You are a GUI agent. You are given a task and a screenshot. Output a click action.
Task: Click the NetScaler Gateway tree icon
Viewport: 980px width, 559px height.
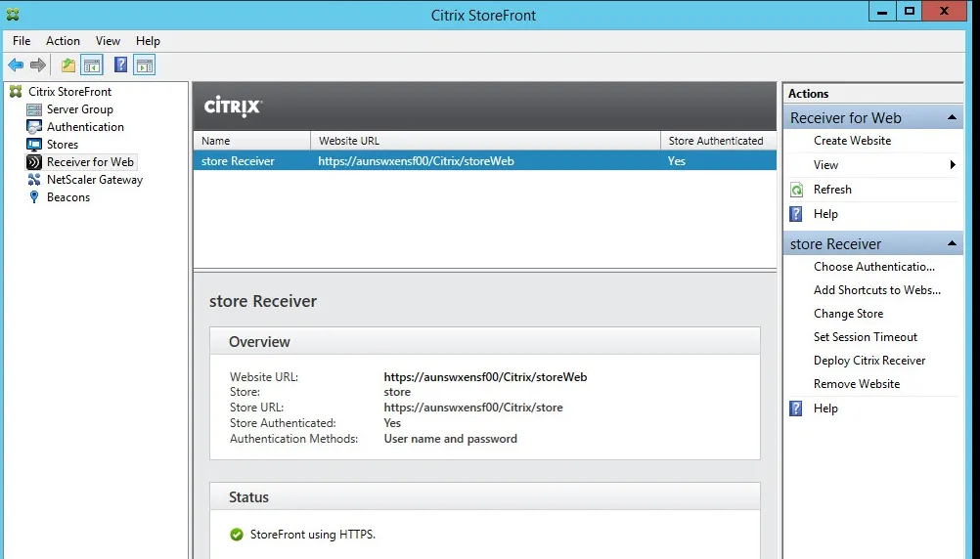click(x=34, y=179)
